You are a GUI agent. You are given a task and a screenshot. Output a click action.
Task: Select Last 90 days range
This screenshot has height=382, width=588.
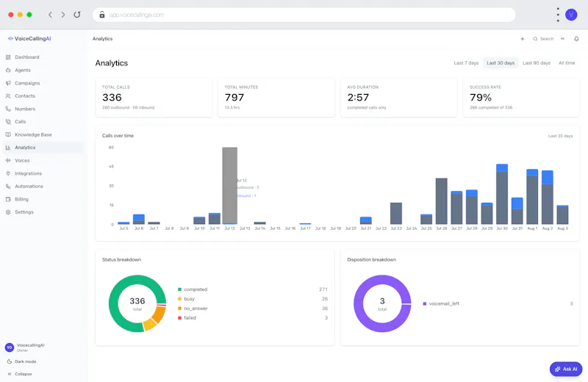(537, 63)
